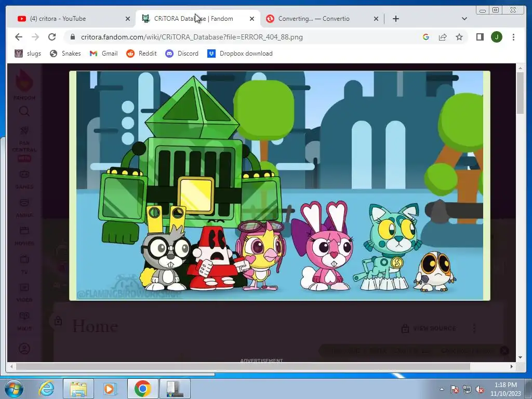This screenshot has width=532, height=399.
Task: Click Chrome taskbar icon
Action: [x=142, y=389]
